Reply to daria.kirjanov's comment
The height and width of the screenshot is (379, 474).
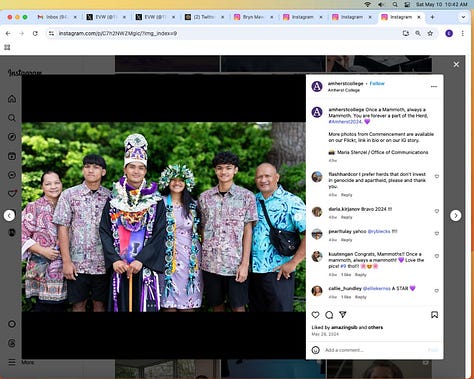coord(347,217)
